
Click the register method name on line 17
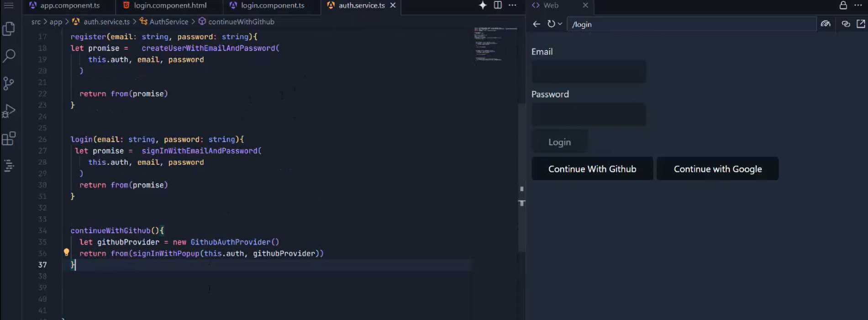click(88, 37)
